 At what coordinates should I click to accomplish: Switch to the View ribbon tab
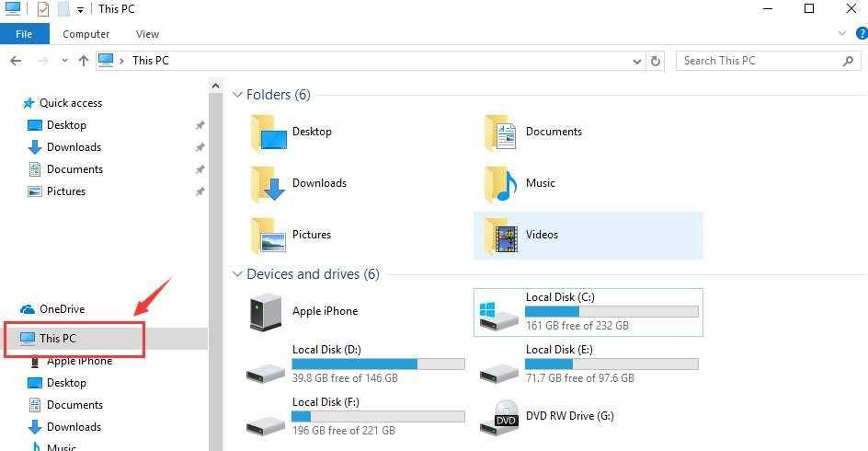[x=147, y=34]
